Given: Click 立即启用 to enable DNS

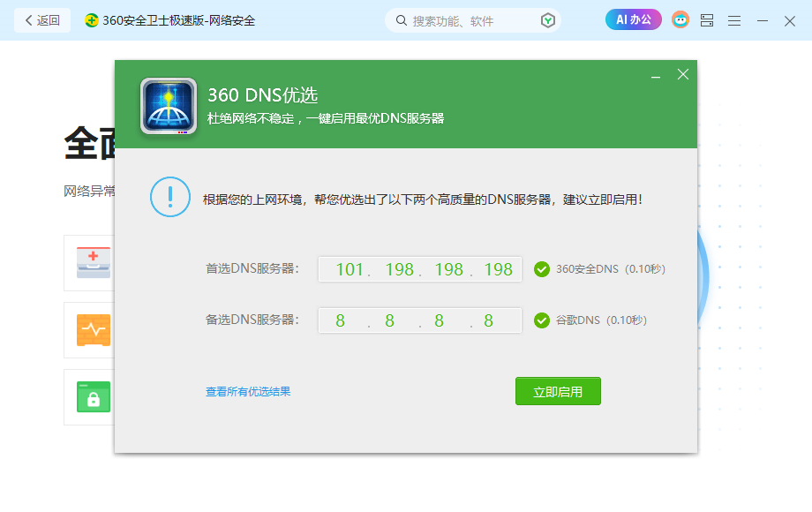Looking at the screenshot, I should [558, 391].
